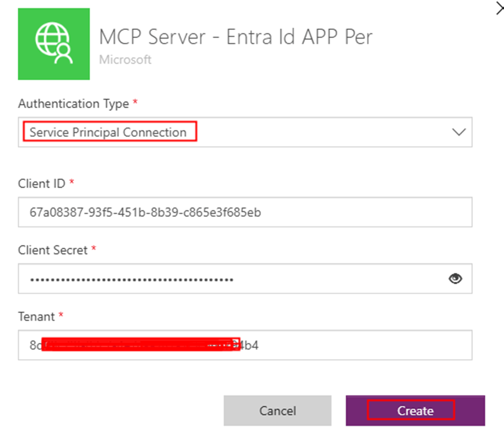This screenshot has width=504, height=434.
Task: Click the Client ID field label
Action: (43, 183)
